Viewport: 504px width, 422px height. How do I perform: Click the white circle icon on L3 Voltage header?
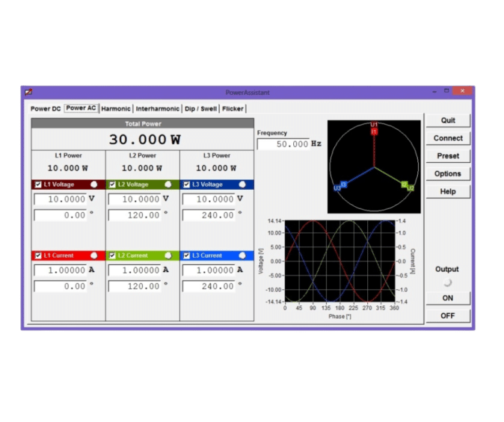click(x=242, y=184)
